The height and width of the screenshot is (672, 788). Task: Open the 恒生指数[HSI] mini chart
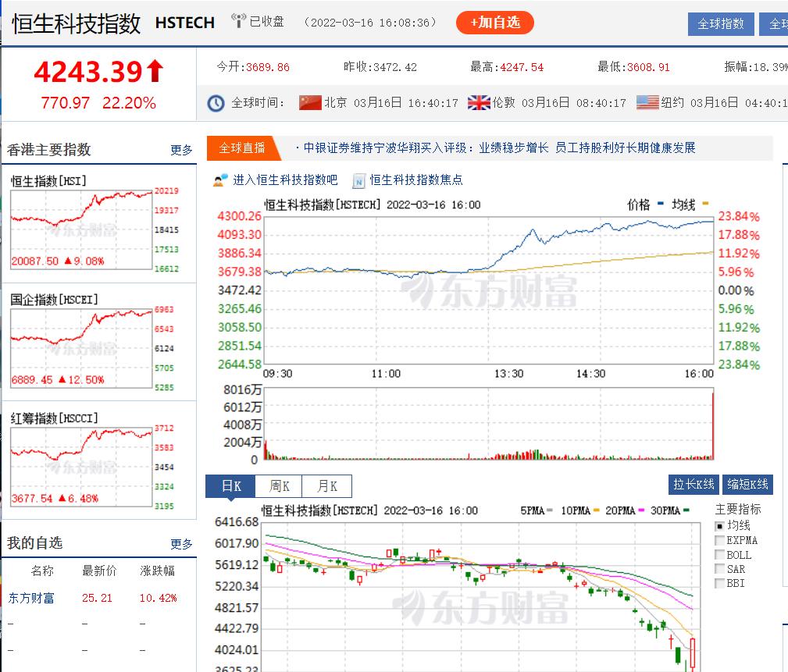(x=81, y=230)
